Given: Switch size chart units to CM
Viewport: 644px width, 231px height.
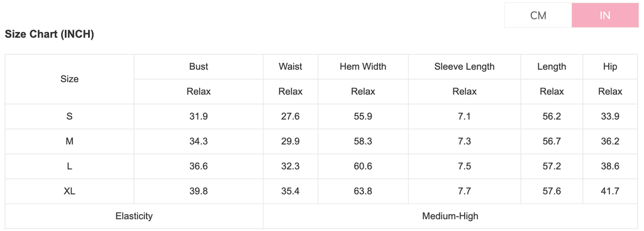Looking at the screenshot, I should [538, 16].
